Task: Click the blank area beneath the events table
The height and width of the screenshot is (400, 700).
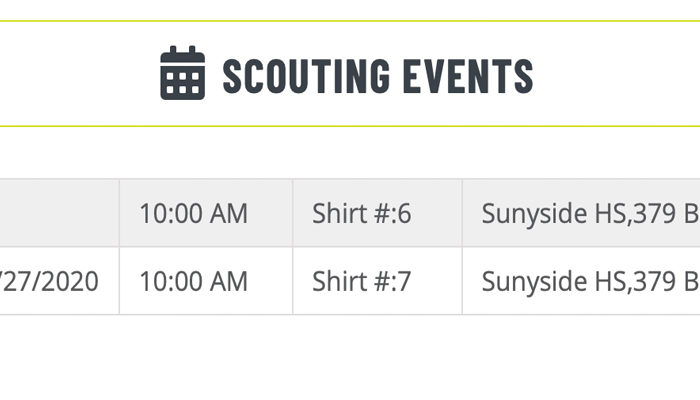Action: 350,357
